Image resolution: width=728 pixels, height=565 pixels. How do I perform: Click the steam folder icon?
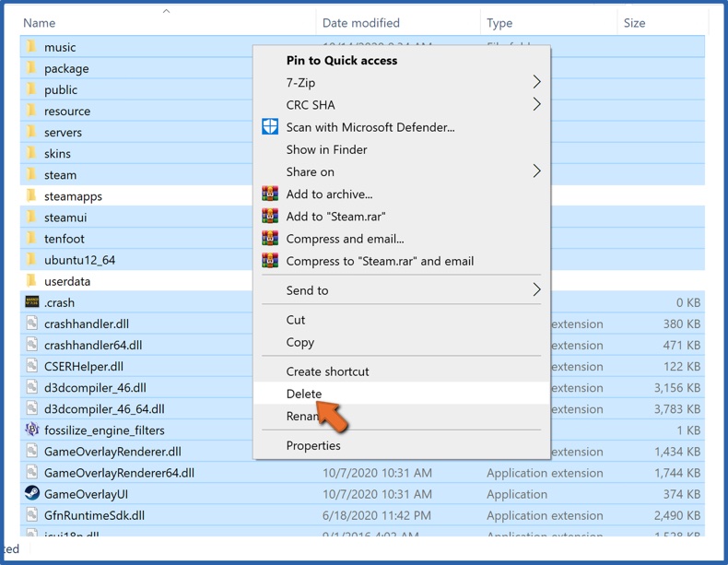click(x=31, y=174)
